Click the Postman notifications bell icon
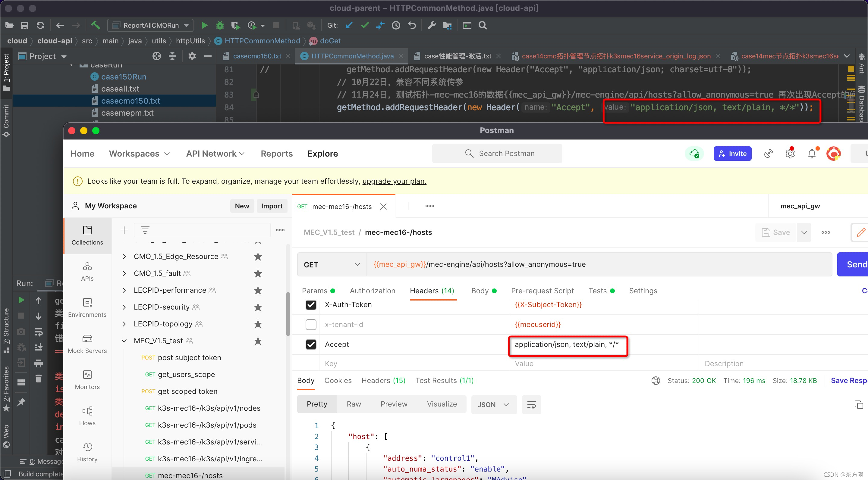868x480 pixels. [x=812, y=154]
